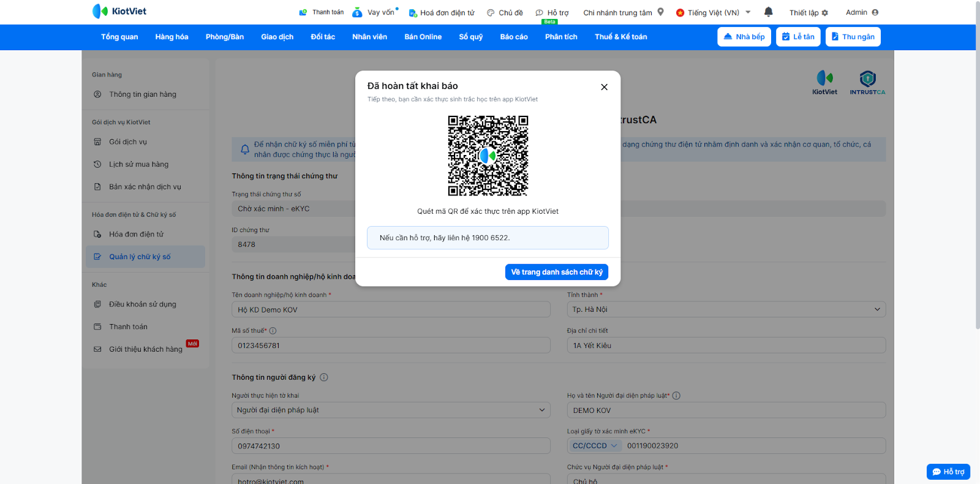The image size is (980, 484).
Task: Click the Hoá đơn điện tử header icon
Action: click(x=413, y=13)
